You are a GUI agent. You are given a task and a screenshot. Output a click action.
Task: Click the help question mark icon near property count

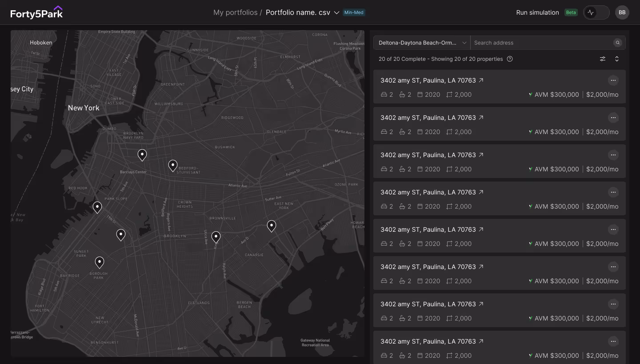coord(509,59)
